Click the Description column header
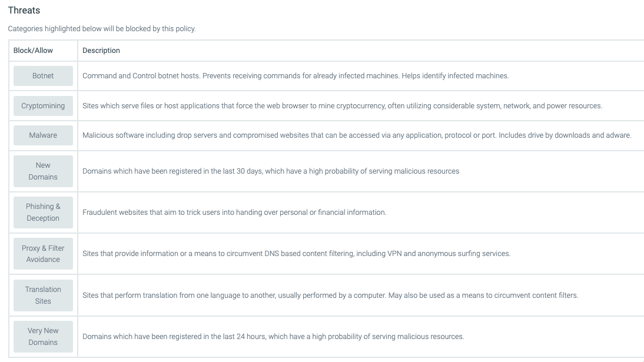The height and width of the screenshot is (362, 644). point(101,51)
